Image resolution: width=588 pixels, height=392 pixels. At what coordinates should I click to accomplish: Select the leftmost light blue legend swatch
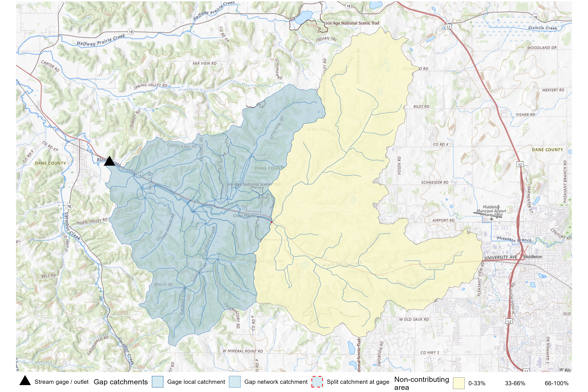click(x=157, y=382)
